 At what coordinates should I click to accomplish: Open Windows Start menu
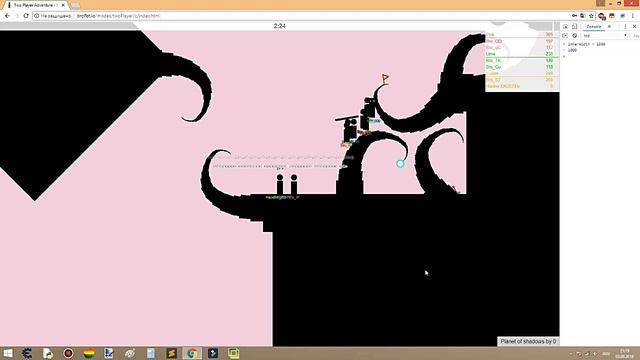[x=7, y=353]
